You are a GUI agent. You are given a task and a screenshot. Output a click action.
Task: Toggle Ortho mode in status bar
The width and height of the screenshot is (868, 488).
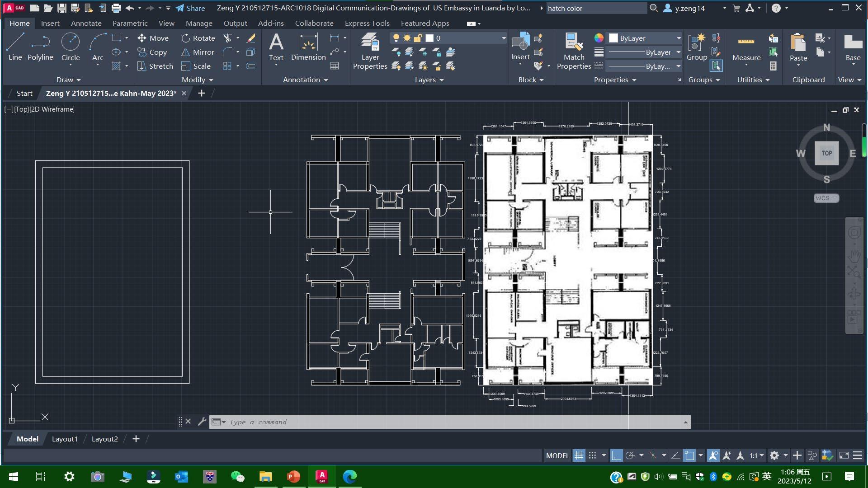tap(616, 455)
